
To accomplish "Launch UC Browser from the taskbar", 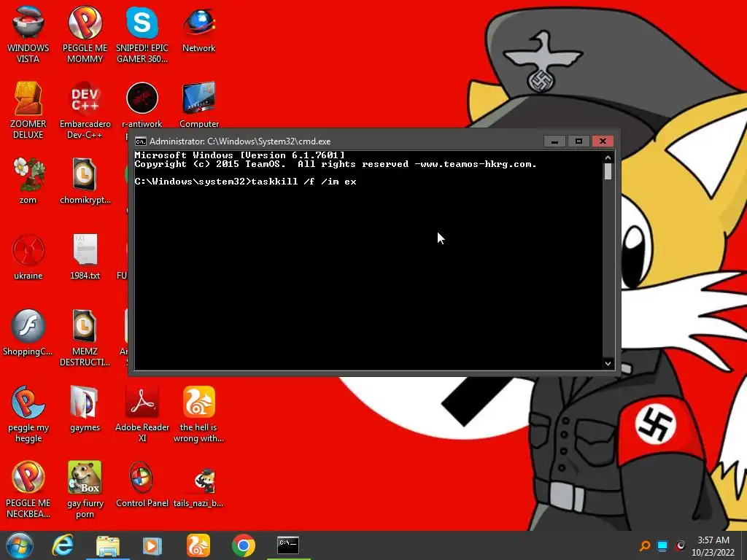I will [198, 545].
